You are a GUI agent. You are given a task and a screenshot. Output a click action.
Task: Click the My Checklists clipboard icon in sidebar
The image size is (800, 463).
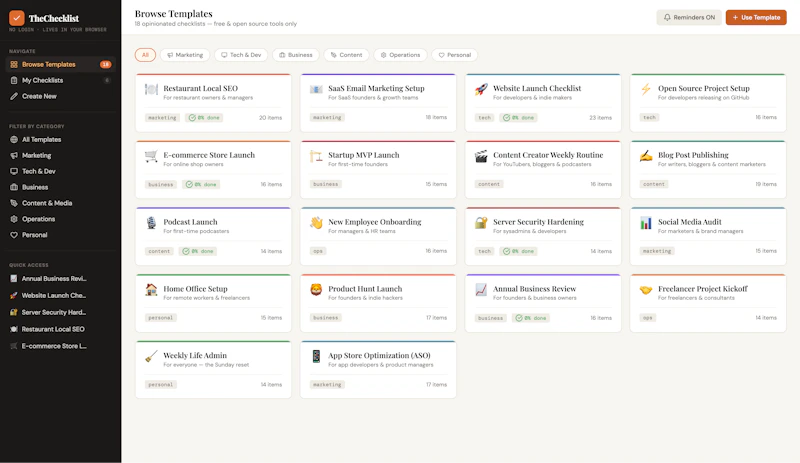pos(14,80)
